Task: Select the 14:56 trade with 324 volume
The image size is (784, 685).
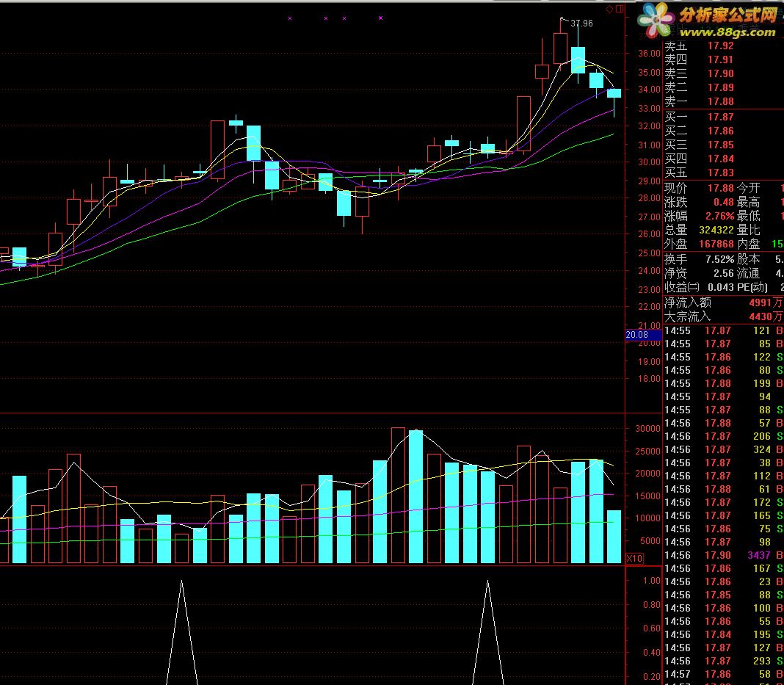Action: coord(723,450)
